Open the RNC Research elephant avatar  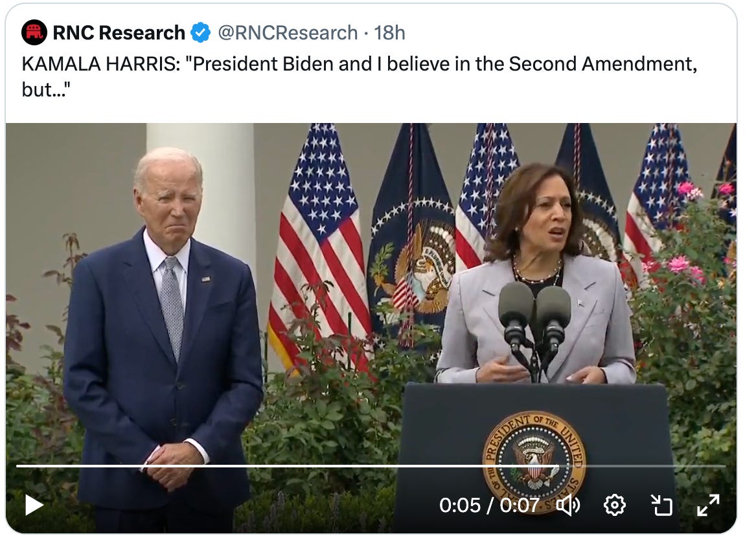(34, 33)
